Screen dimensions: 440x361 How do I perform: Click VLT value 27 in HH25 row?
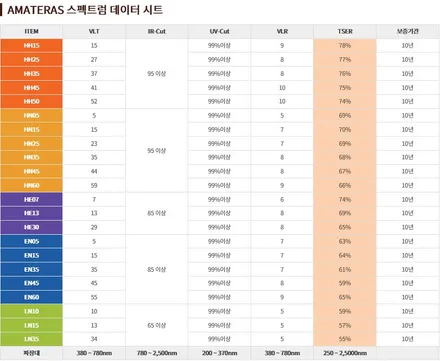[94, 60]
